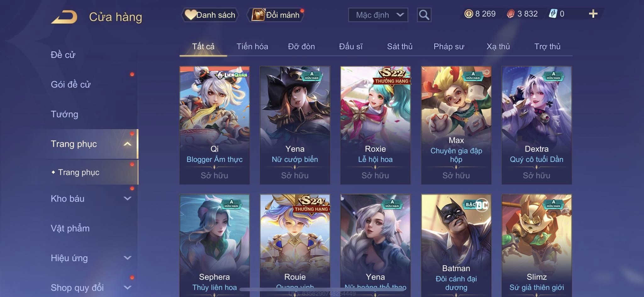Select the Tiến hóa tab
The height and width of the screenshot is (297, 644).
click(x=252, y=46)
